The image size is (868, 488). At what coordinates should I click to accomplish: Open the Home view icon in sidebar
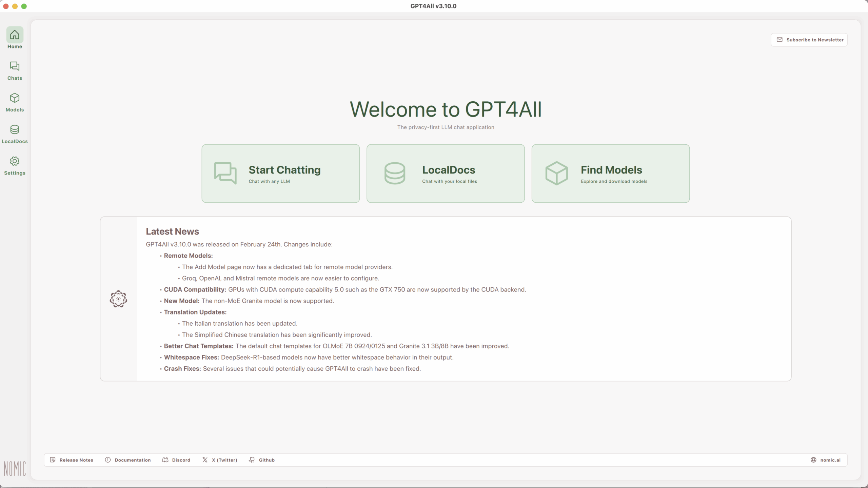tap(15, 35)
